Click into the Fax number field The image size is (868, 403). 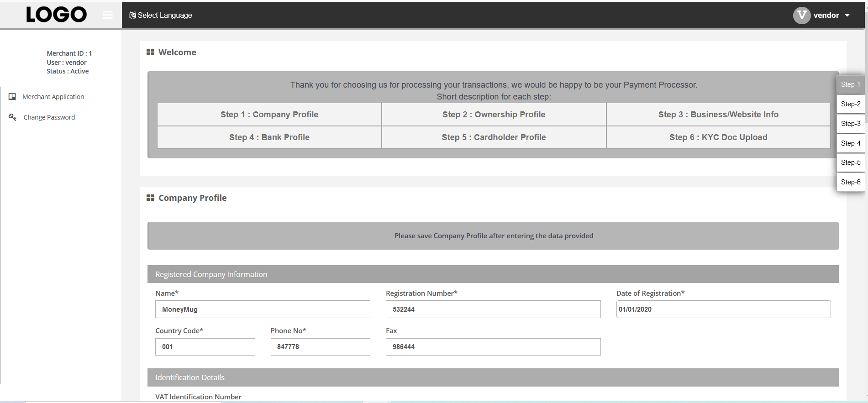pyautogui.click(x=493, y=347)
